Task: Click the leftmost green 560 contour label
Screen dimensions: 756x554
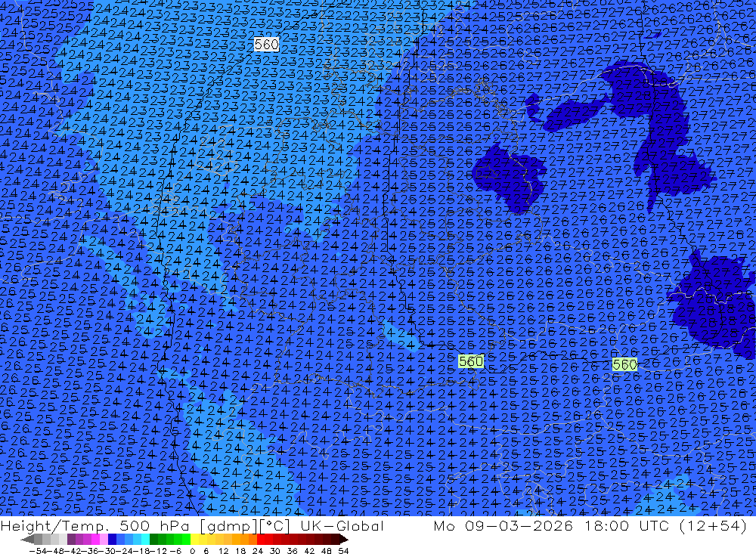Action: click(470, 361)
